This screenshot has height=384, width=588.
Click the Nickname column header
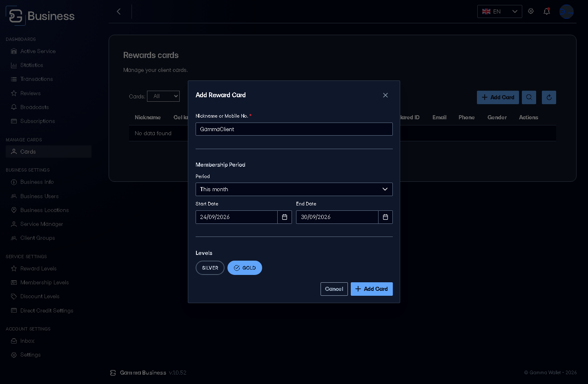click(148, 117)
